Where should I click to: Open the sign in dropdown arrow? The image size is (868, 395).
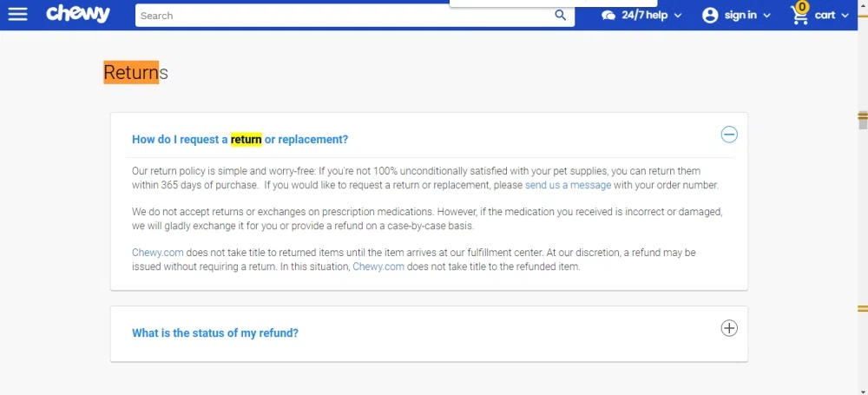coord(766,16)
